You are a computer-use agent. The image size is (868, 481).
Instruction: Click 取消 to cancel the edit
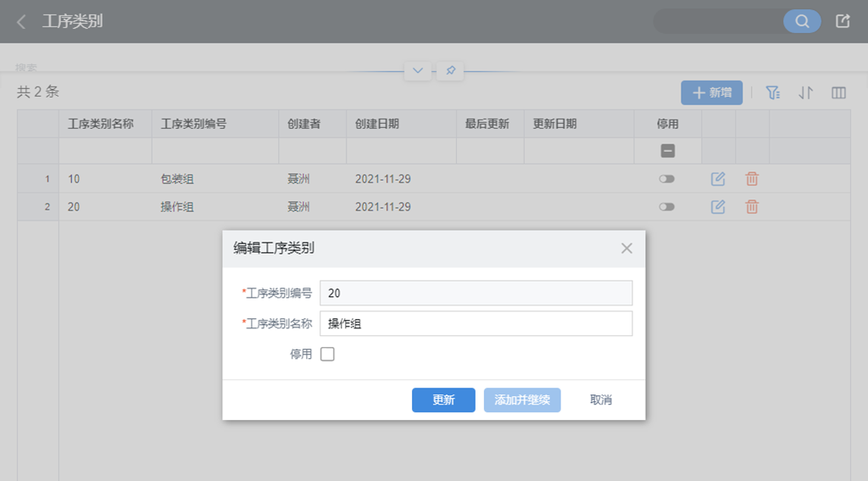601,400
